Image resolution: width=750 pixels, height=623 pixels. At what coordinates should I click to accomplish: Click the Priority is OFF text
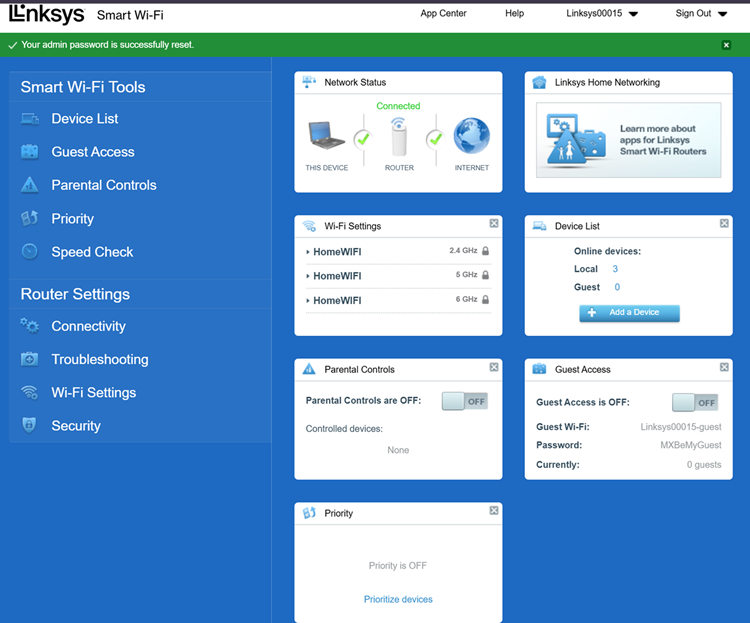(x=397, y=566)
